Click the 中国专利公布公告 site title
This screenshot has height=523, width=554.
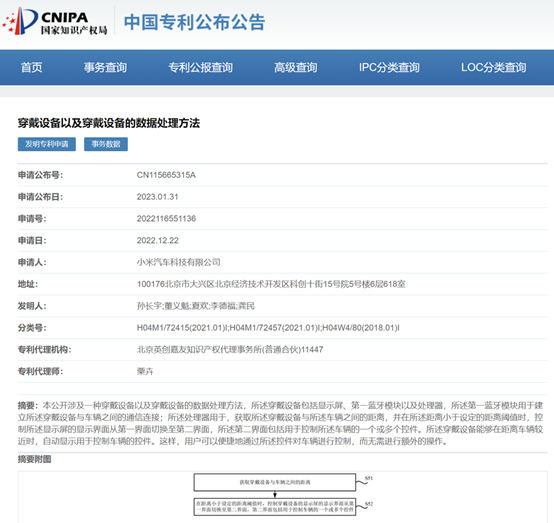point(194,22)
